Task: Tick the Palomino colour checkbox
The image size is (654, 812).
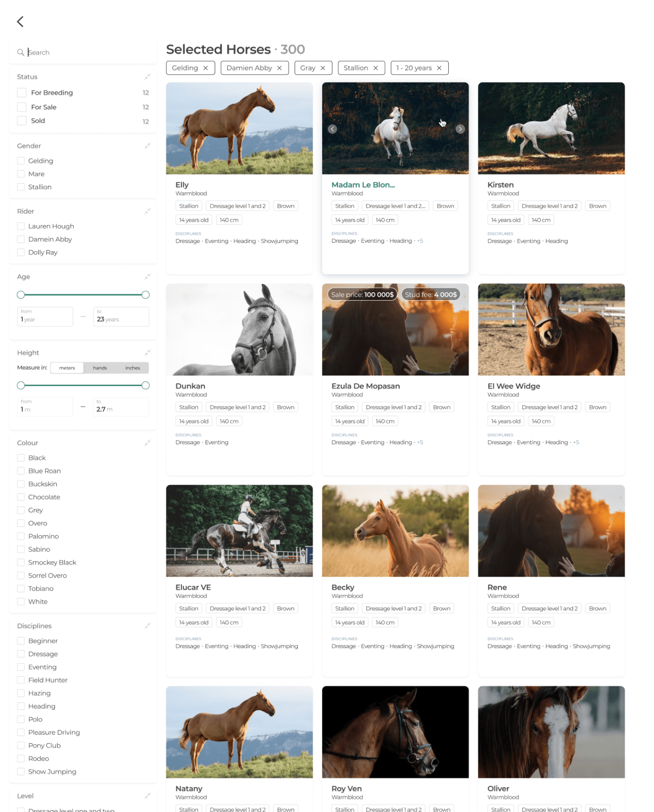Action: pyautogui.click(x=21, y=536)
